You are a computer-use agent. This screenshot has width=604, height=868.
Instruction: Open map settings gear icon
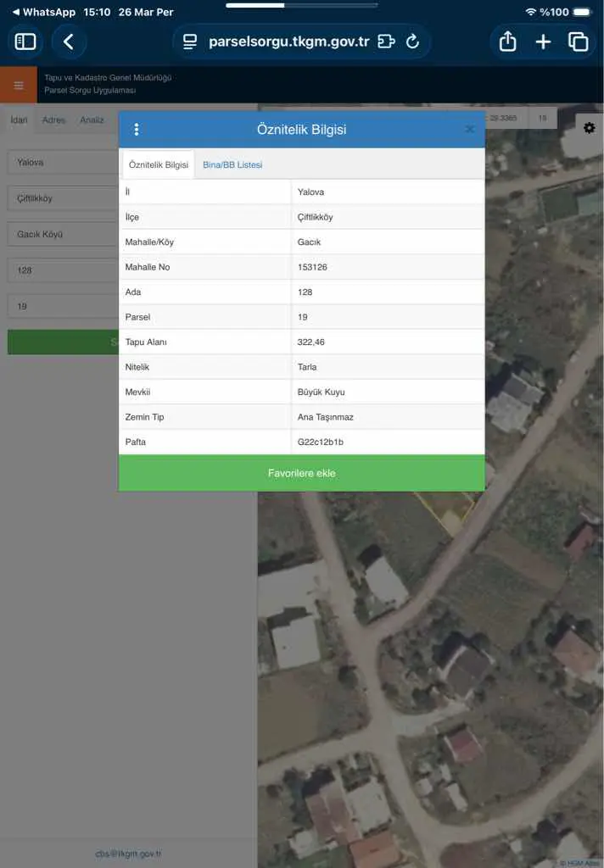[589, 128]
